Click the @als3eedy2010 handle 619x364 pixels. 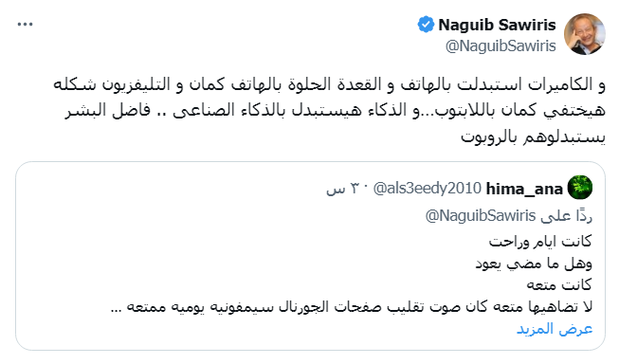click(x=428, y=189)
